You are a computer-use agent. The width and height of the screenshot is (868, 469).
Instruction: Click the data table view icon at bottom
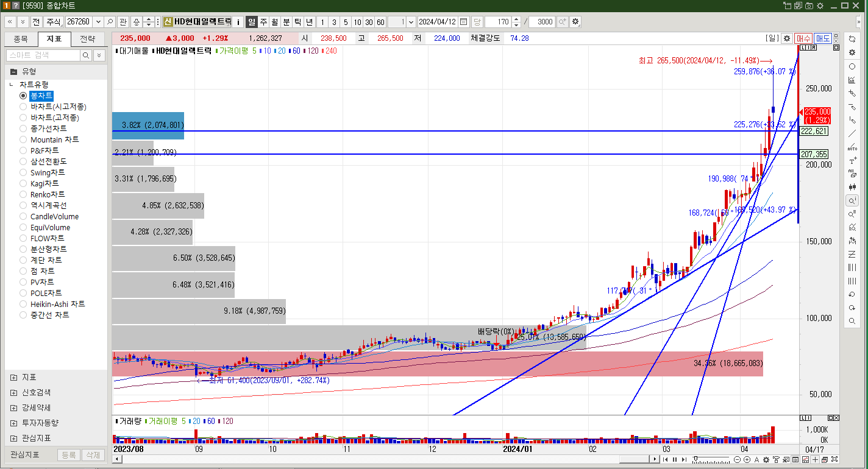click(x=795, y=459)
